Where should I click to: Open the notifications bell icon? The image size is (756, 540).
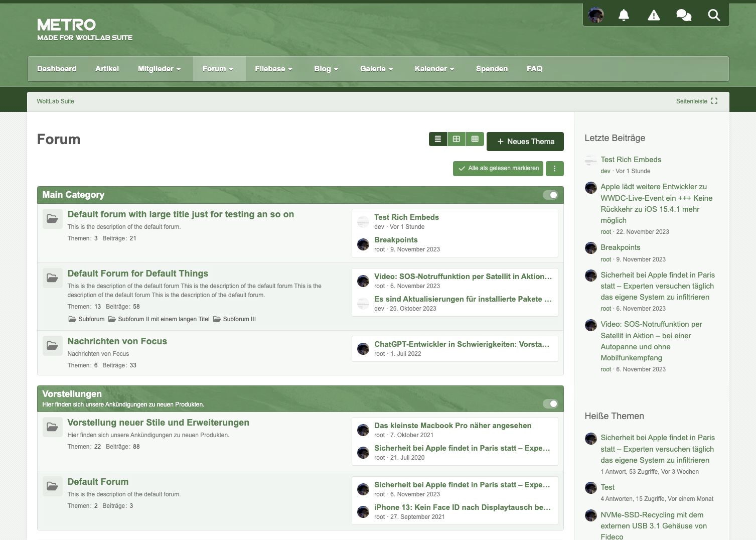click(x=624, y=15)
